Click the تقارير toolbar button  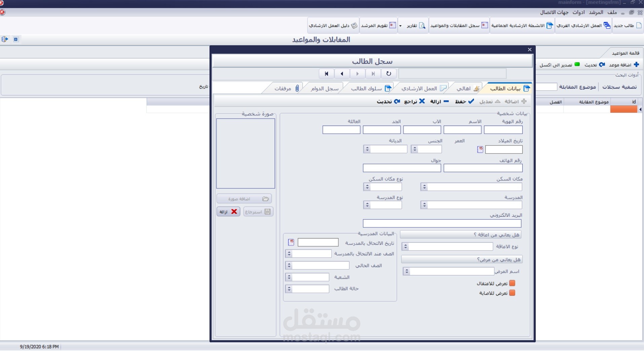point(416,26)
